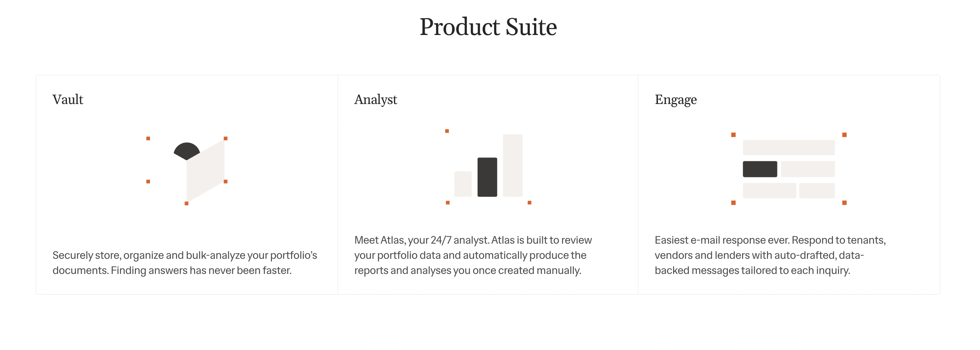Open the Engage product card title

[x=676, y=100]
